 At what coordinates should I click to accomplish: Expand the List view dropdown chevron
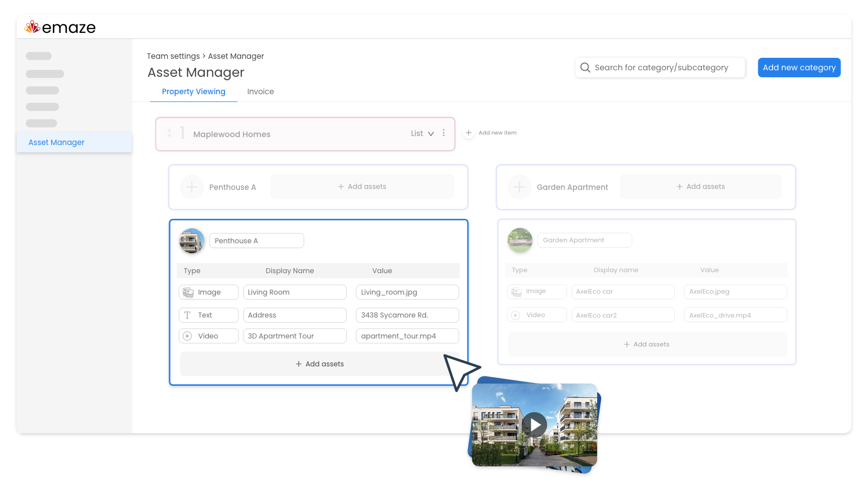(431, 134)
